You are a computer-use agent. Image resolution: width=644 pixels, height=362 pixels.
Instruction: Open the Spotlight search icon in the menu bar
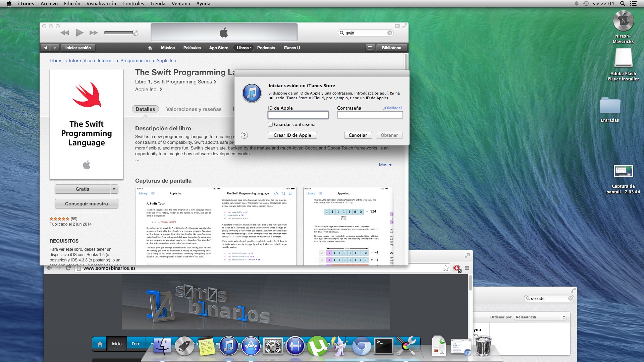[x=623, y=4]
